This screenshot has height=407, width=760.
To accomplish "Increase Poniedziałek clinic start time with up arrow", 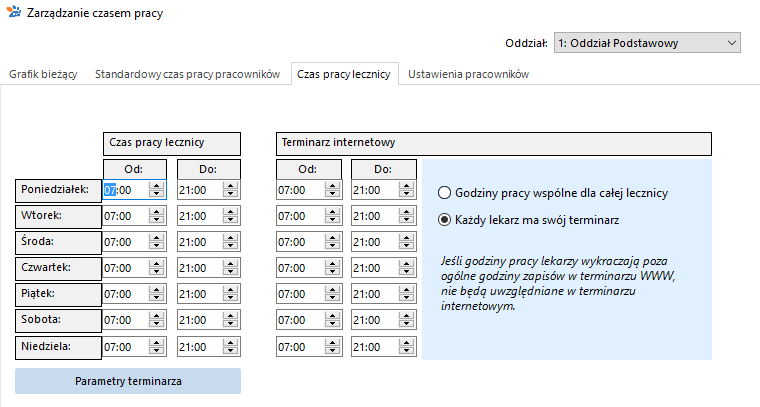I will point(156,186).
